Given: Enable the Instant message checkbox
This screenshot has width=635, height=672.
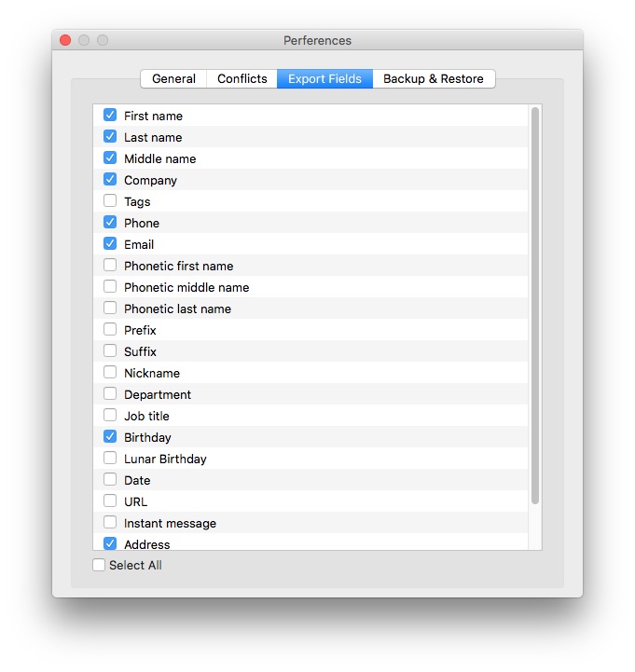Looking at the screenshot, I should pos(110,523).
